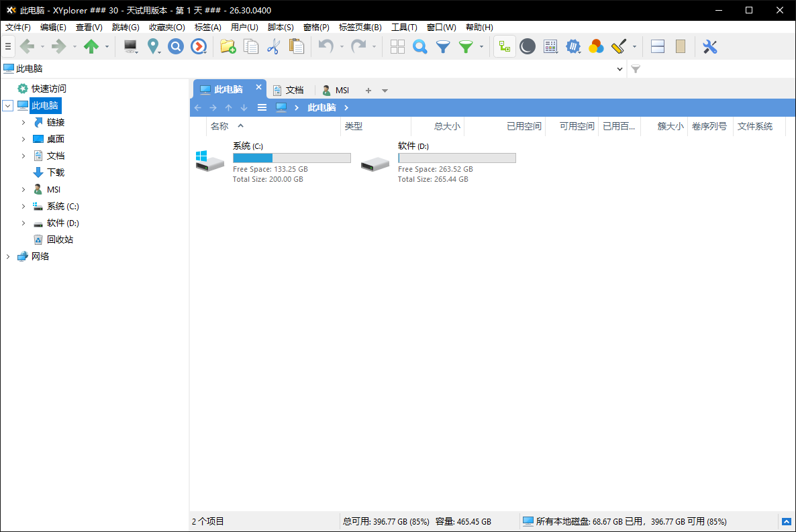Click the breadcrumb up arrow
Image resolution: width=796 pixels, height=532 pixels.
(x=228, y=107)
